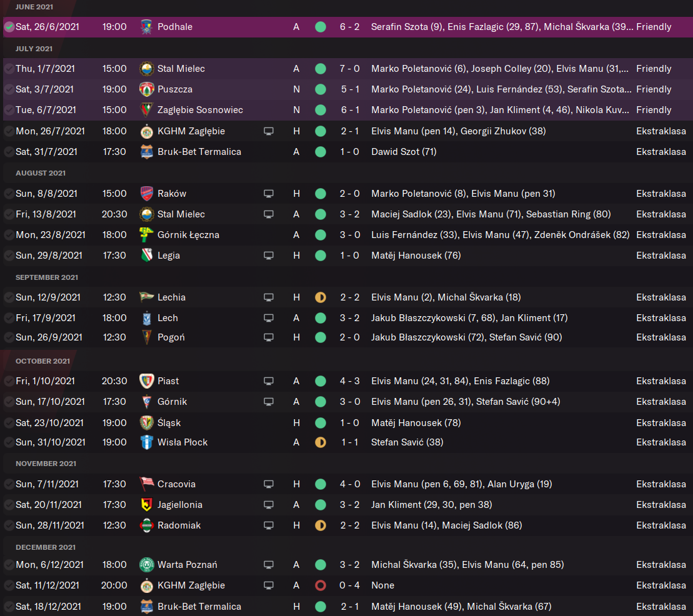Click the Podhale club badge
Image resolution: width=693 pixels, height=616 pixels.
(x=146, y=27)
